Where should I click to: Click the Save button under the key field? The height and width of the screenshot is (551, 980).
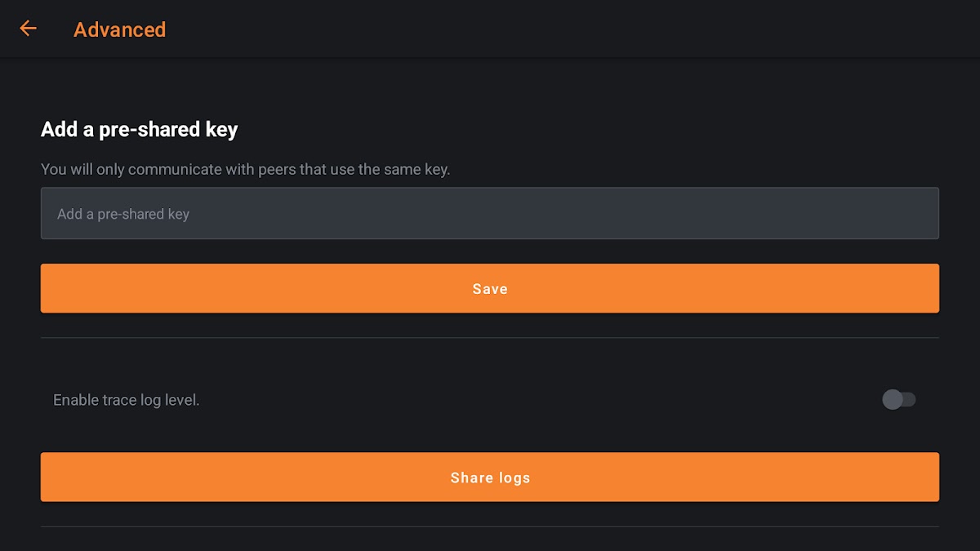tap(490, 288)
